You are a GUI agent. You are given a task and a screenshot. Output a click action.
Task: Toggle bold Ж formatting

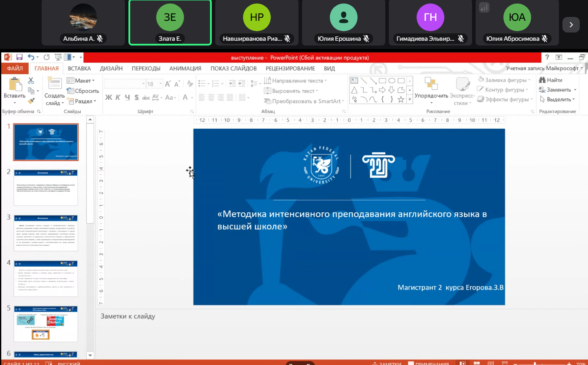[108, 98]
